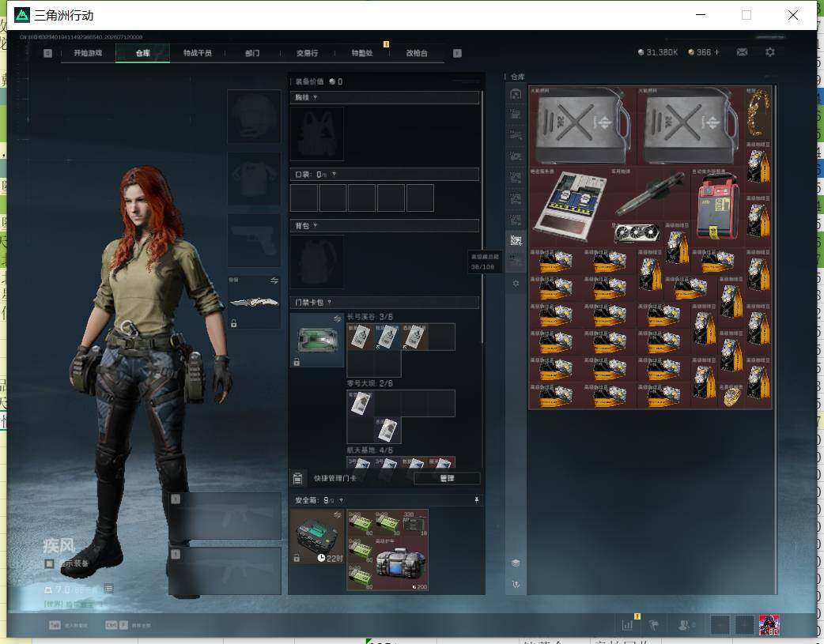Select the armor repair kit in safe box

(401, 563)
